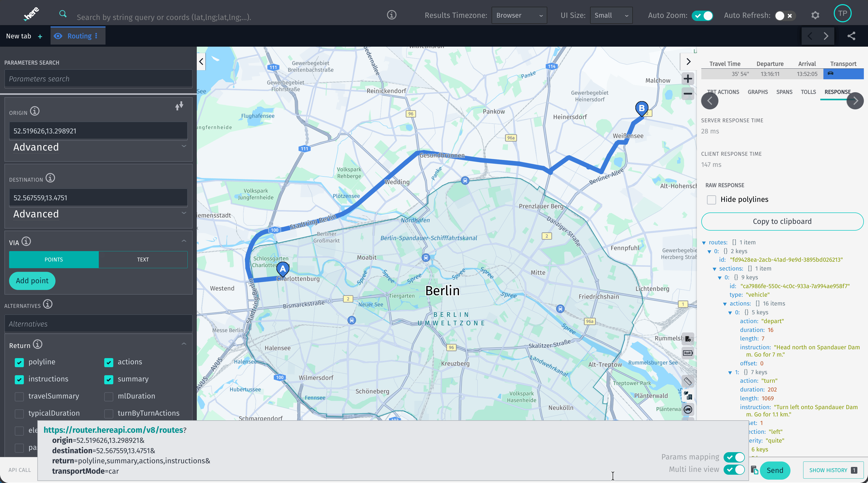Viewport: 868px width, 483px height.
Task: Go to previous tab arrow in tab bar
Action: tap(810, 36)
